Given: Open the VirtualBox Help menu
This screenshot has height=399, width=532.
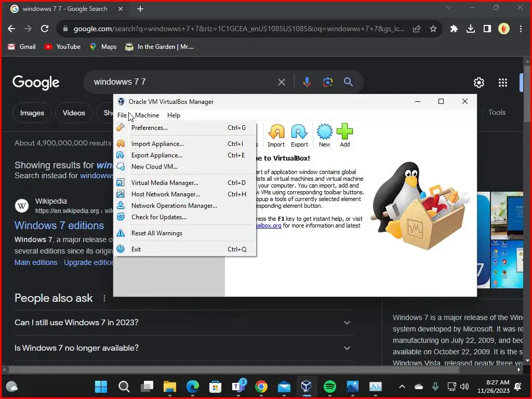Looking at the screenshot, I should click(174, 115).
